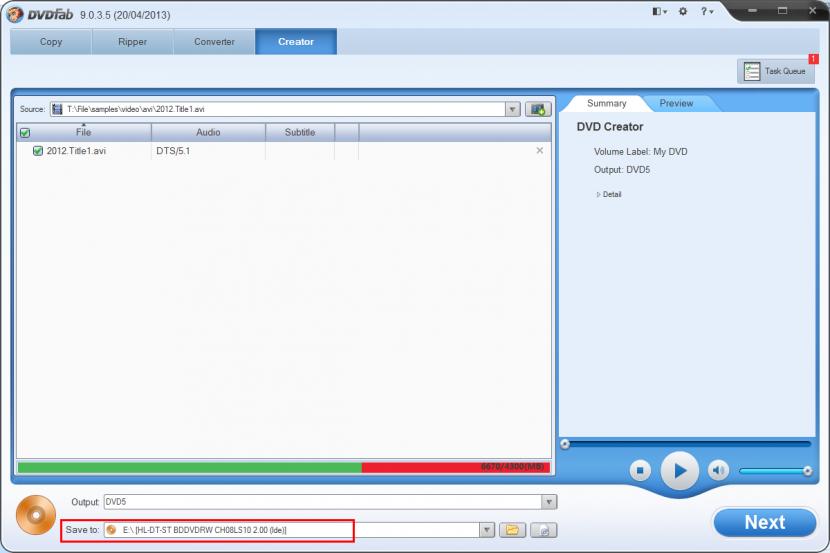Switch to the Converter tab
The image size is (830, 553).
(x=214, y=42)
